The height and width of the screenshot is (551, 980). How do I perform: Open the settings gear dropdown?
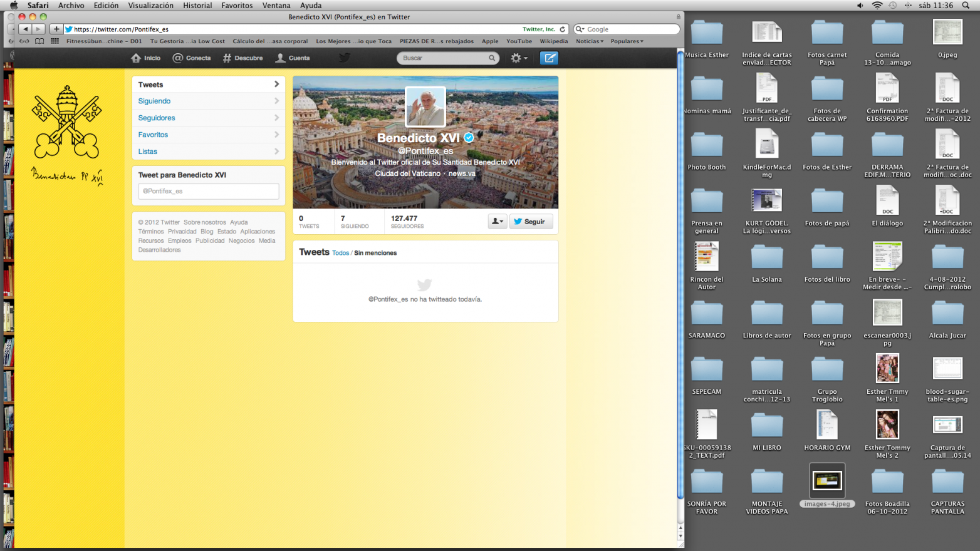519,58
